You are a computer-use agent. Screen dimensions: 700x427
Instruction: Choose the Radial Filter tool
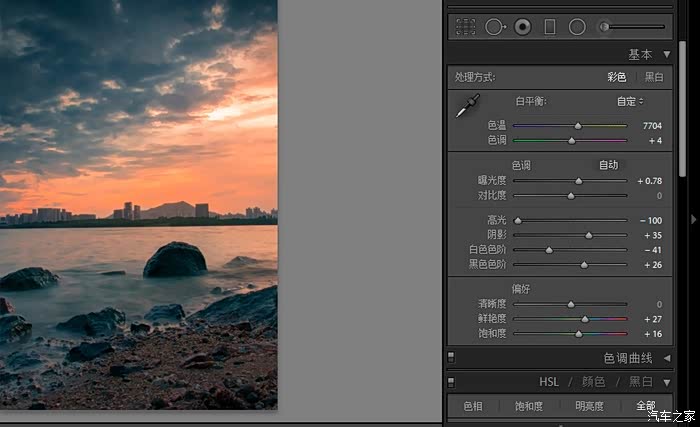click(577, 27)
